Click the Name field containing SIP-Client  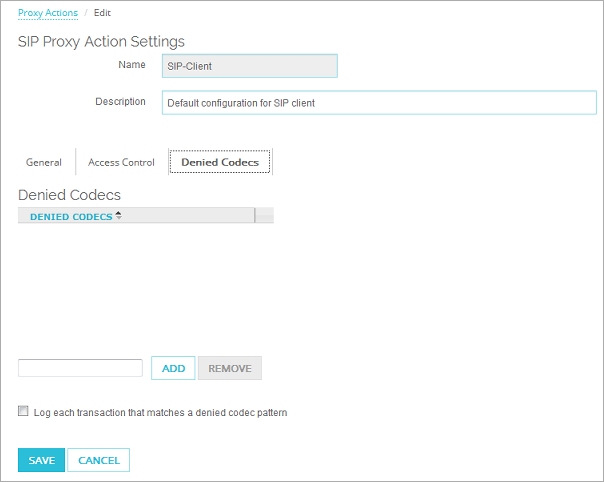tap(249, 66)
